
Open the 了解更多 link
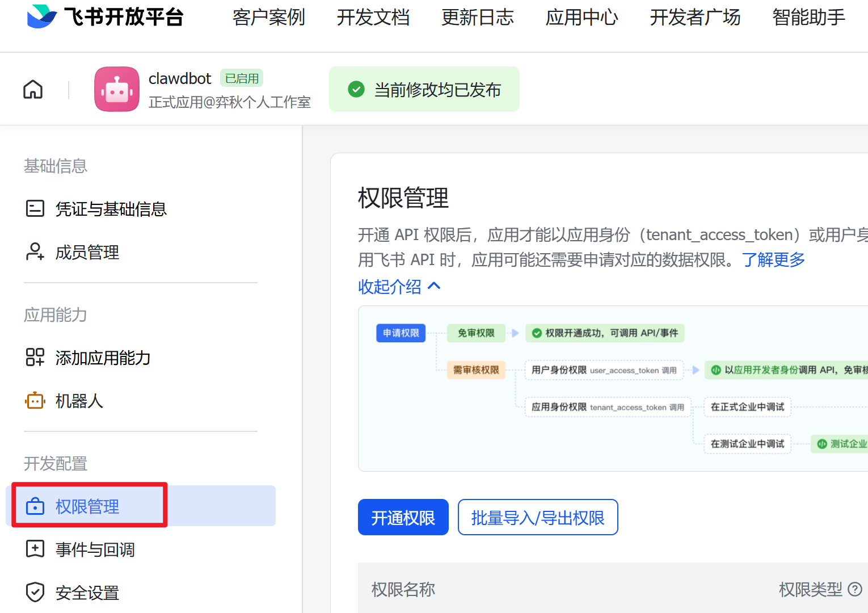(773, 260)
